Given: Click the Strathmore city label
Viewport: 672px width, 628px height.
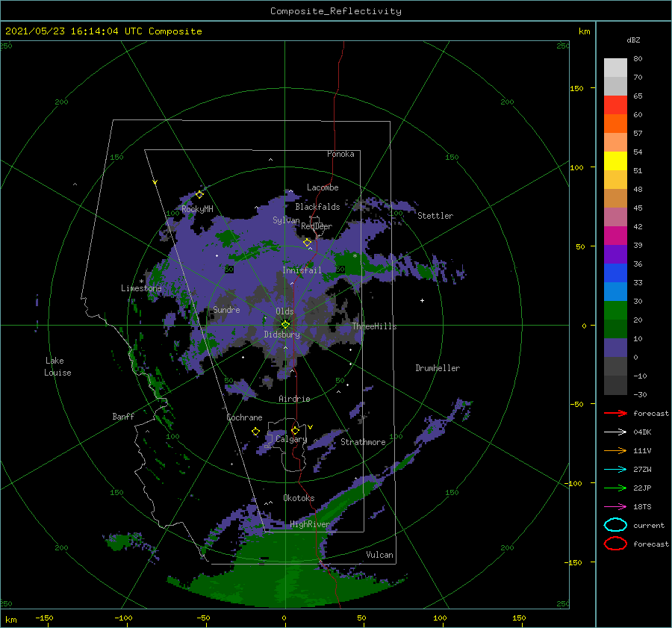Looking at the screenshot, I should point(363,442).
